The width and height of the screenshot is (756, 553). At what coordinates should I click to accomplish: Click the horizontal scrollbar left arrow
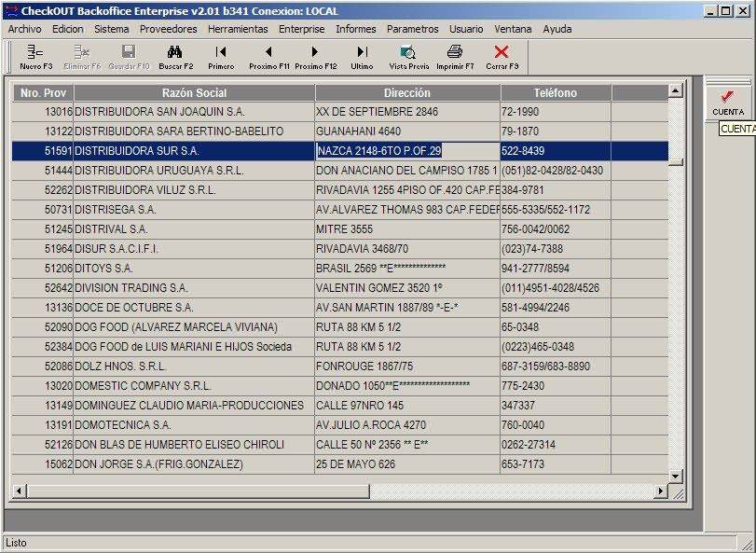point(19,491)
